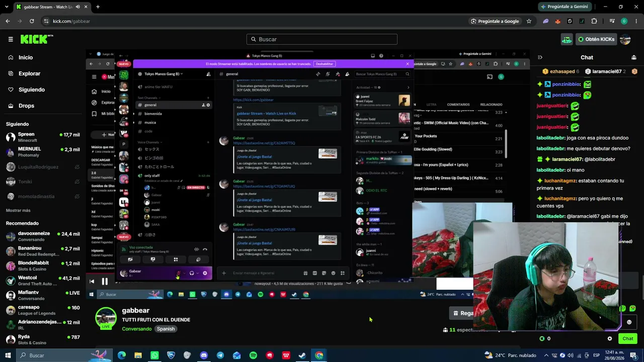The height and width of the screenshot is (362, 644).
Task: Open the user profile avatar on Kick header
Action: point(625,39)
